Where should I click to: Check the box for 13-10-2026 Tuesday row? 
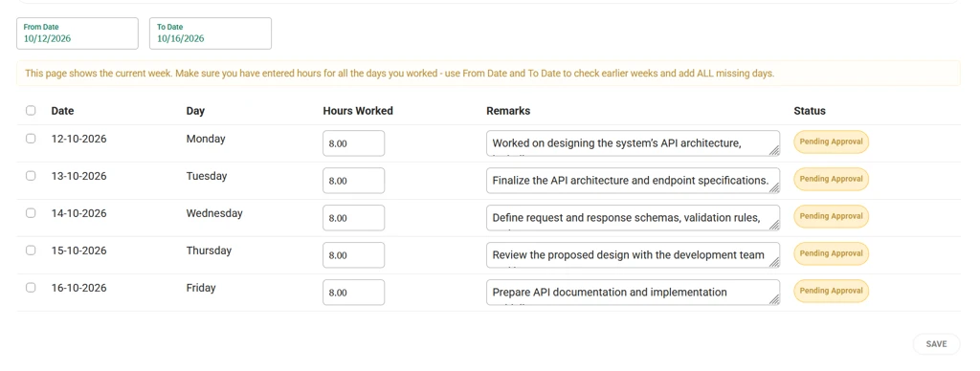(31, 176)
